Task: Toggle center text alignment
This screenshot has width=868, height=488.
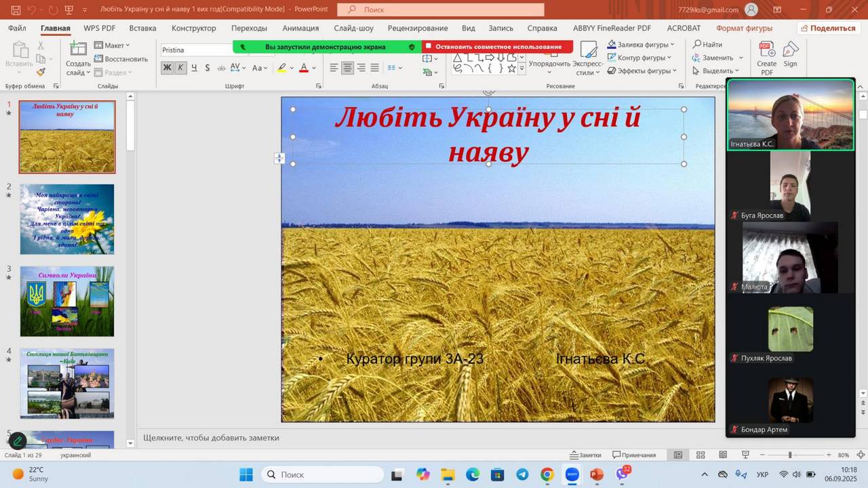Action: 347,68
